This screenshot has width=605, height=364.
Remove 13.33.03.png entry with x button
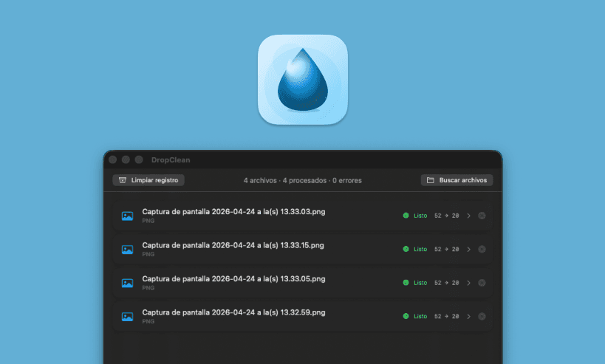click(x=482, y=216)
